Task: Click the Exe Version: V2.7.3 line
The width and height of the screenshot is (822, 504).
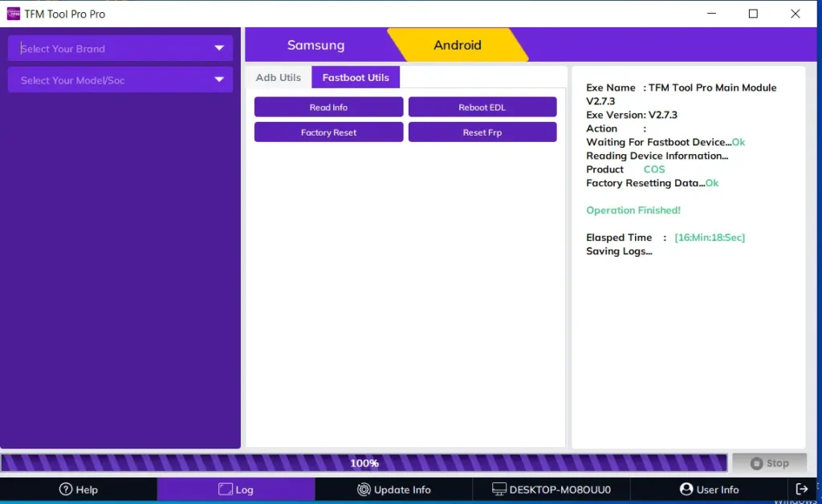Action: point(632,115)
